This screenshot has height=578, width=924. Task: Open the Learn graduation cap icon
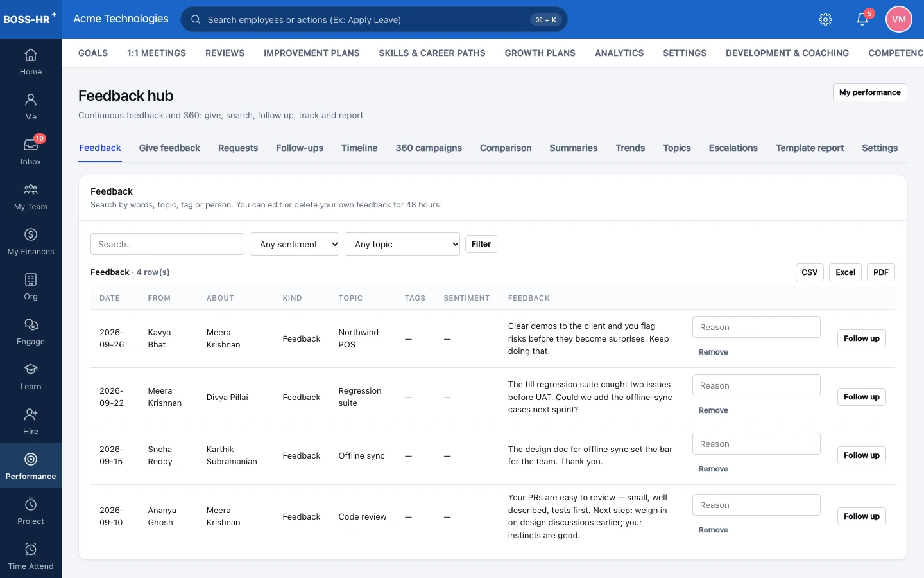pyautogui.click(x=31, y=369)
